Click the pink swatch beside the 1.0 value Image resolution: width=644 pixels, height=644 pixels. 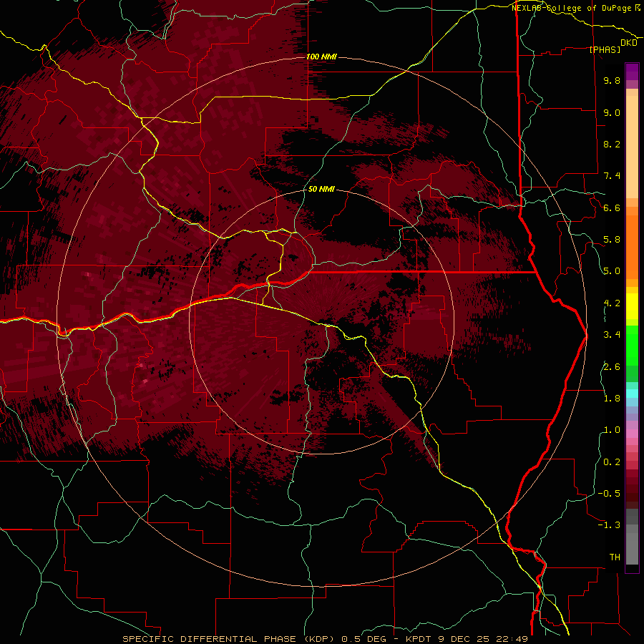[x=632, y=434]
